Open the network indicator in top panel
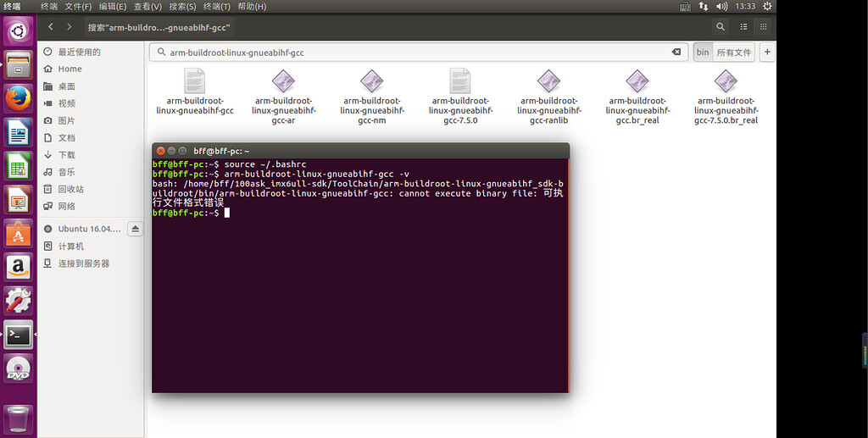The image size is (868, 438). (x=703, y=6)
